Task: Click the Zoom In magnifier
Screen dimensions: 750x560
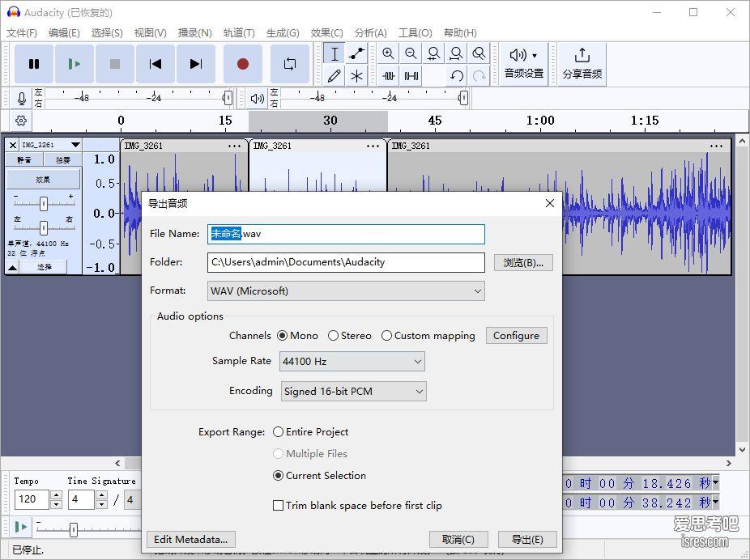Action: [388, 53]
